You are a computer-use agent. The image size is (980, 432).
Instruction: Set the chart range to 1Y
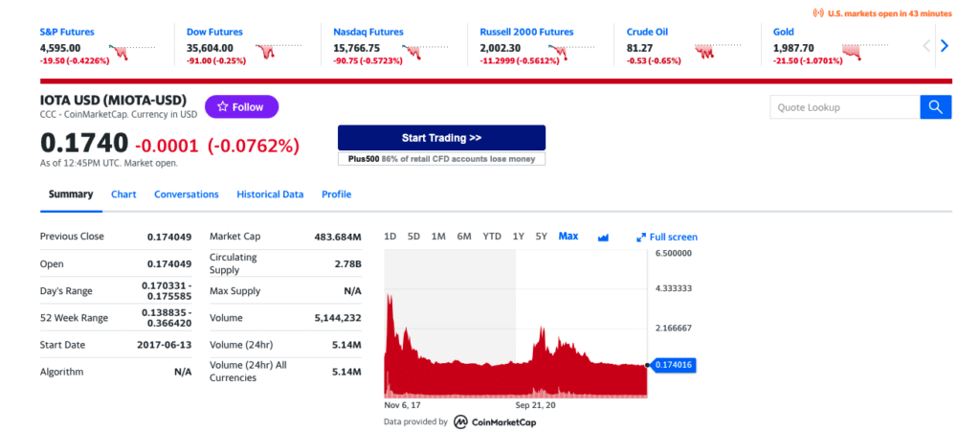518,237
